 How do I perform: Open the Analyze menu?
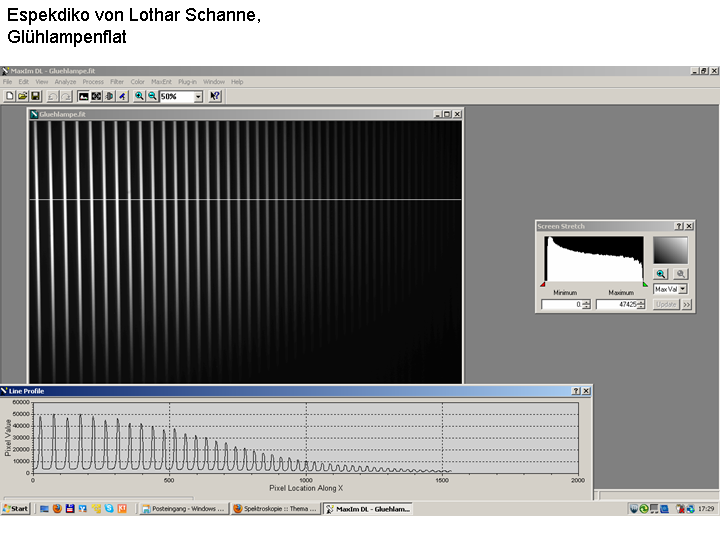pos(65,82)
